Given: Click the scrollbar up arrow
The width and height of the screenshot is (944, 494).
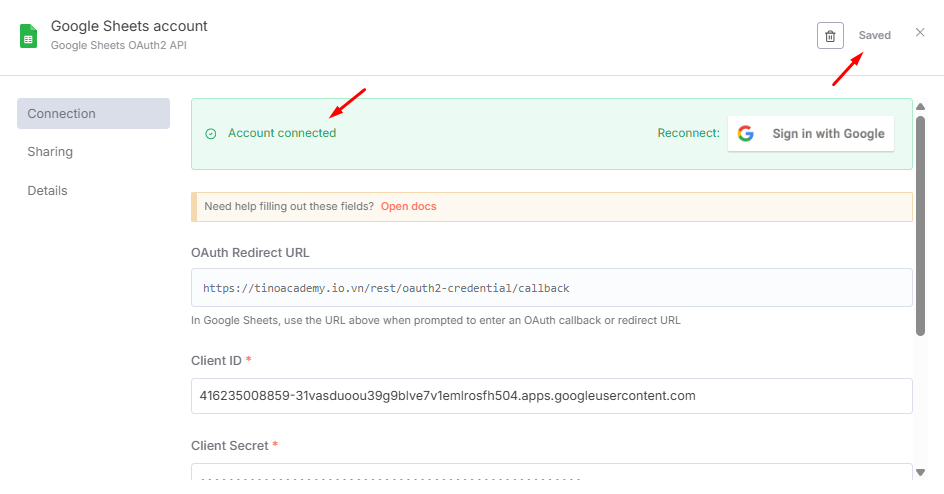Looking at the screenshot, I should (x=920, y=107).
